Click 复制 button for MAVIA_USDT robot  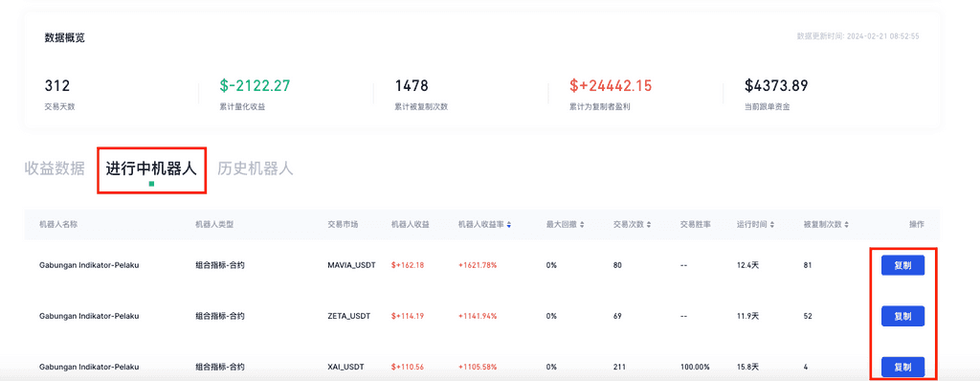902,265
